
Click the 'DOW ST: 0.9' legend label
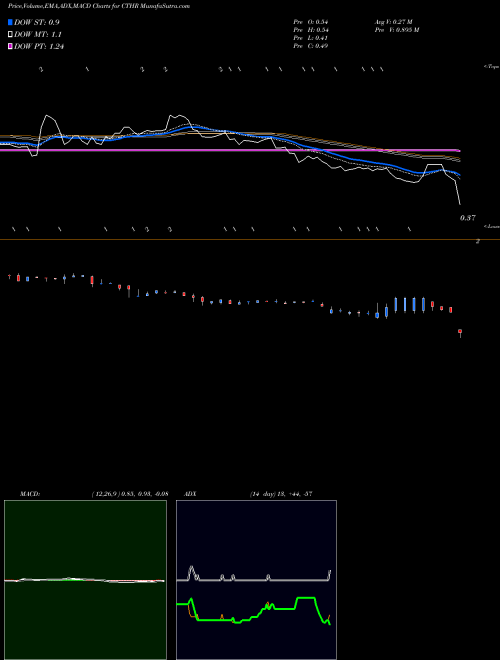point(37,22)
